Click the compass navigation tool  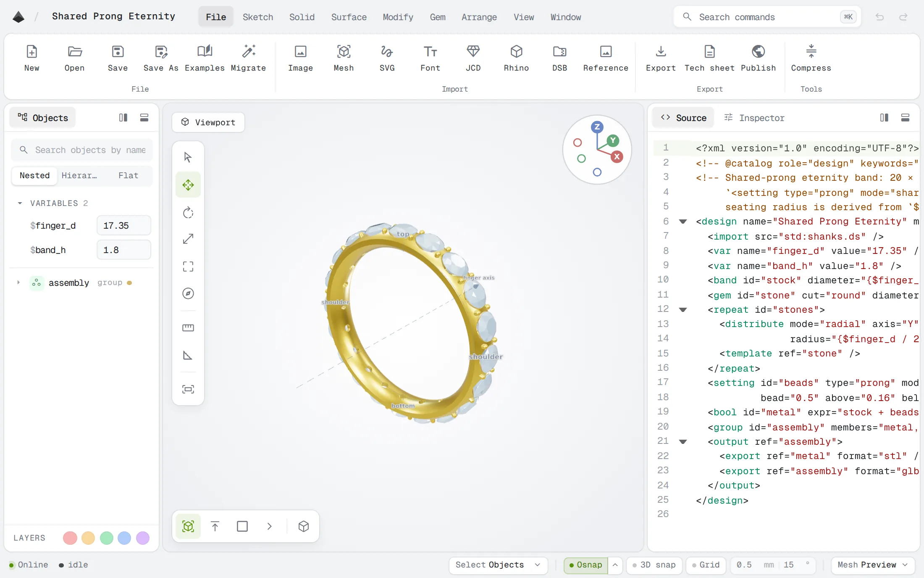(188, 293)
